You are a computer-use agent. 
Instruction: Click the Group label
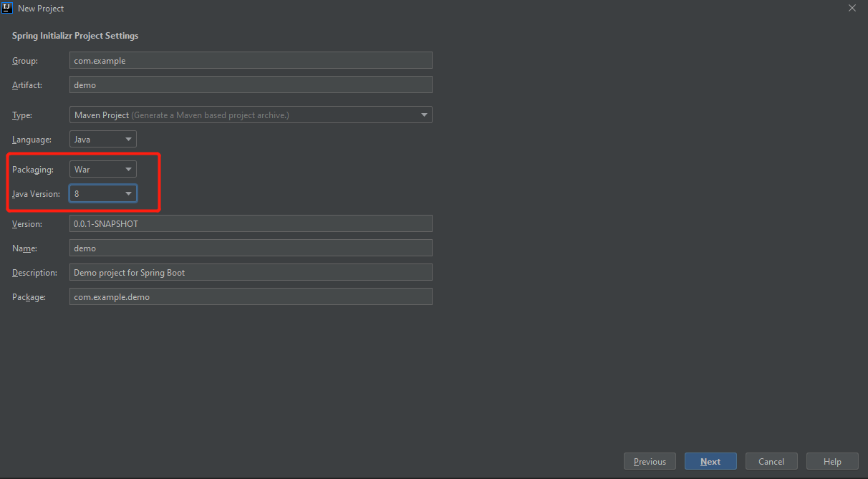[x=25, y=61]
